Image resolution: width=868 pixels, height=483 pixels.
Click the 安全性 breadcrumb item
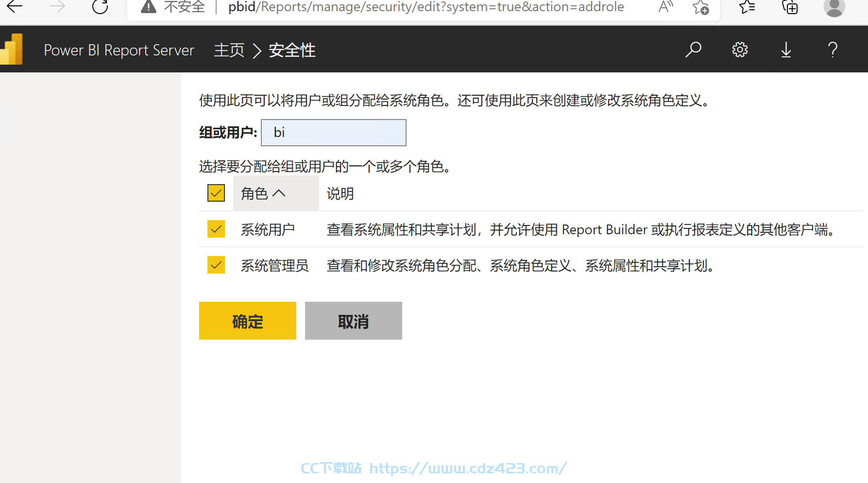point(292,50)
